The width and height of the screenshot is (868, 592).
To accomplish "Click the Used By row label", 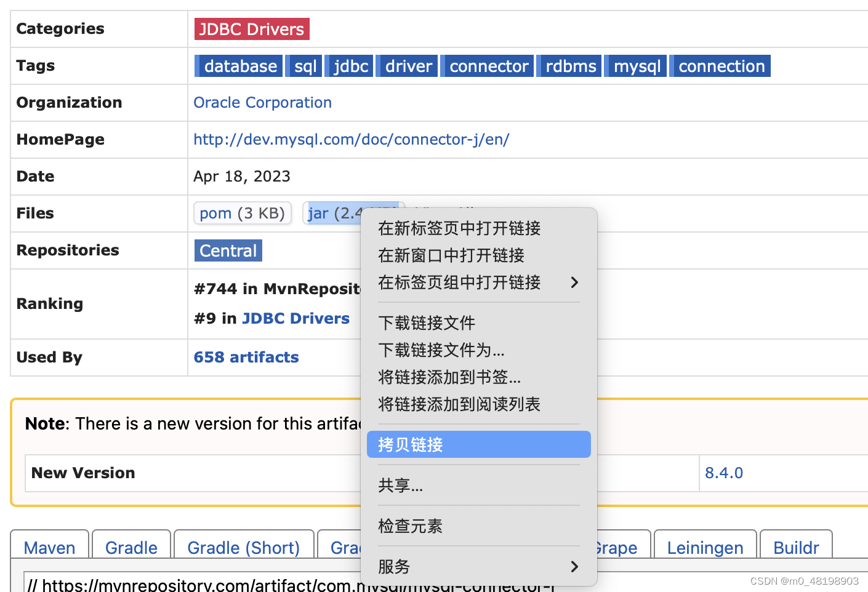I will tap(49, 357).
